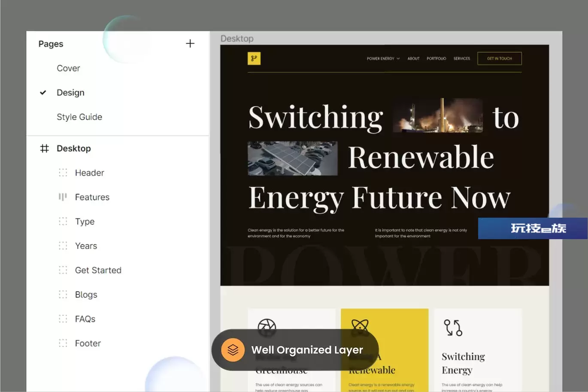
Task: Select the Features layer
Action: pos(92,197)
